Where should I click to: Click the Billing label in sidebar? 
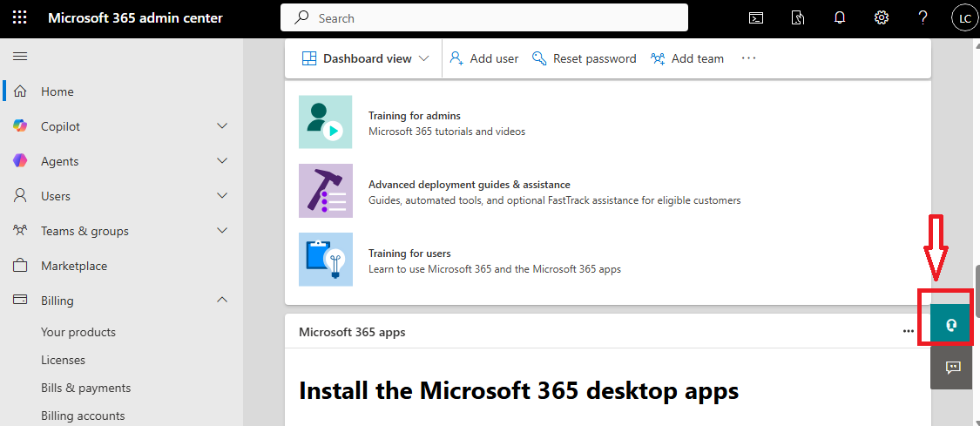click(57, 301)
